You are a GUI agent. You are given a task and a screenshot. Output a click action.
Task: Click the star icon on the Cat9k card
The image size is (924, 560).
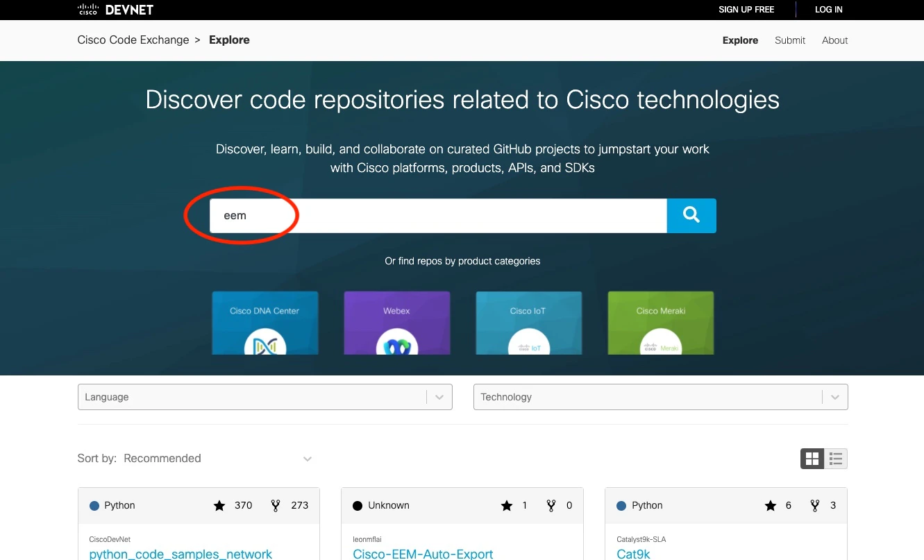771,505
